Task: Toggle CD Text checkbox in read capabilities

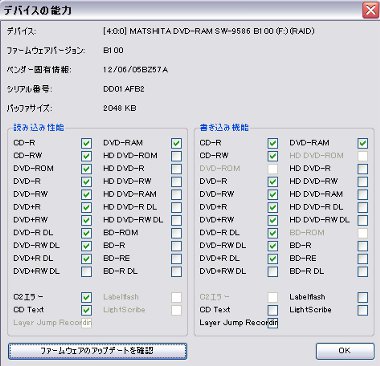Action: (86, 310)
